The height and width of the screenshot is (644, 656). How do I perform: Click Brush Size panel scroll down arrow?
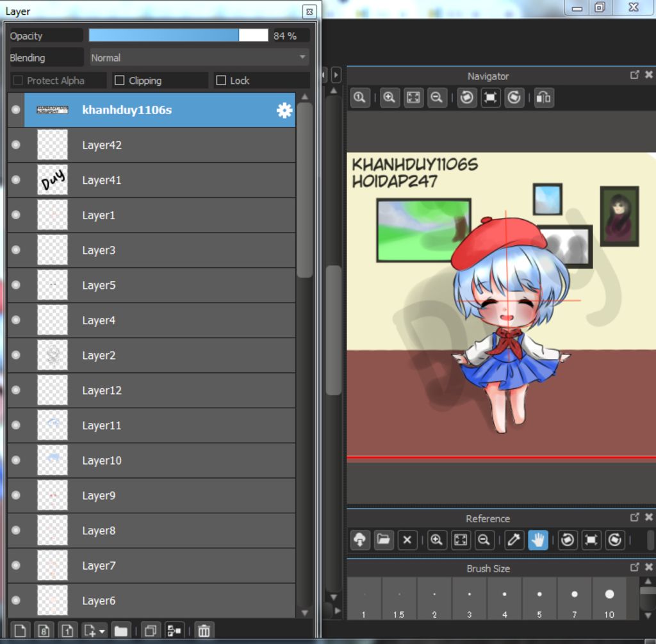coord(648,615)
